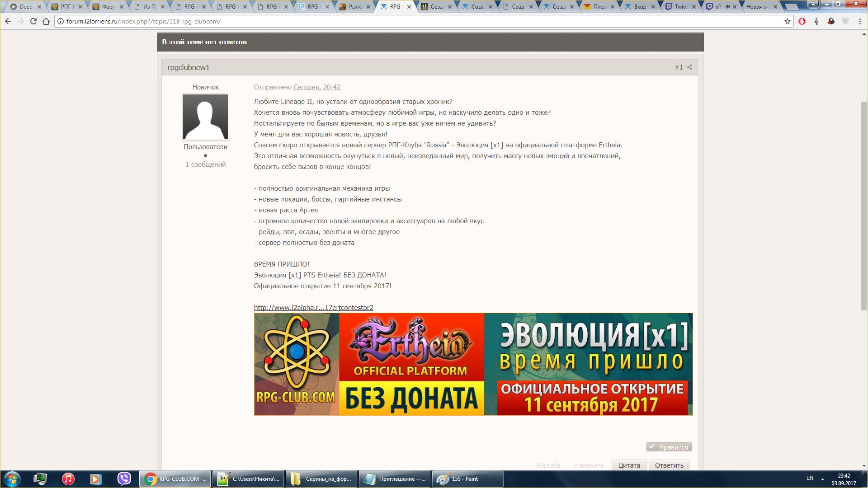Open the Скрины_на_фор folder window

point(321,479)
